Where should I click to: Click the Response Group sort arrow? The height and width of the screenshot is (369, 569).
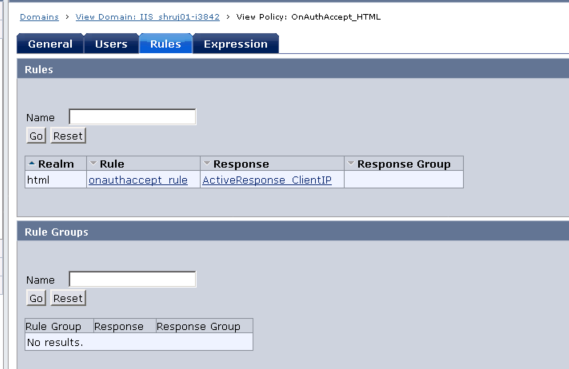(x=351, y=163)
